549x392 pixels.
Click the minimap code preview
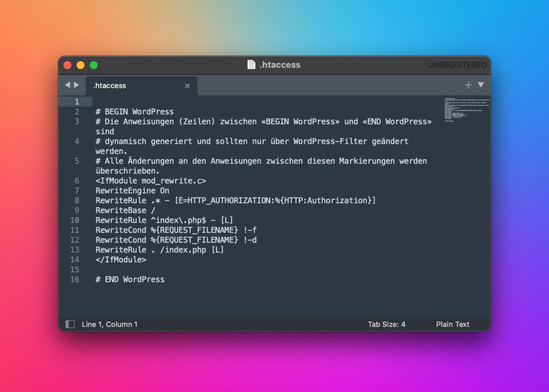(x=467, y=109)
